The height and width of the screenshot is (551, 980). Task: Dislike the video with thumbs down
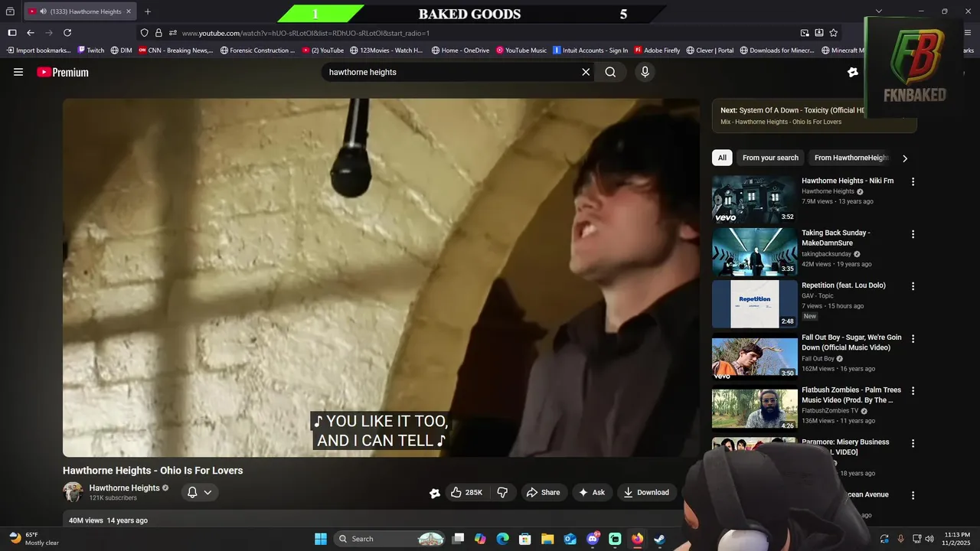click(502, 492)
